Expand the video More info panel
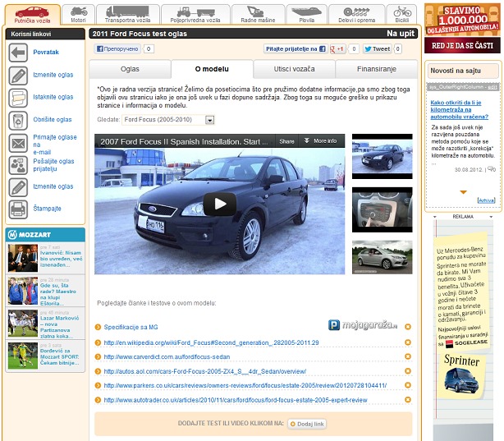The width and height of the screenshot is (504, 441). [321, 141]
